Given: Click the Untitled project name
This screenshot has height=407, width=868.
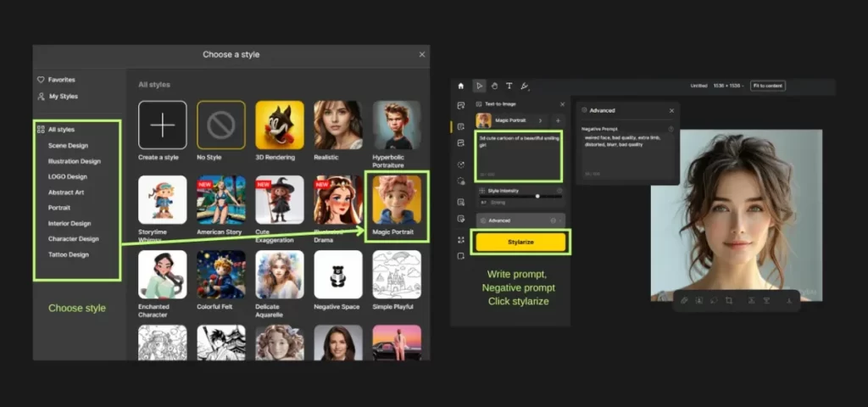Looking at the screenshot, I should pyautogui.click(x=698, y=86).
